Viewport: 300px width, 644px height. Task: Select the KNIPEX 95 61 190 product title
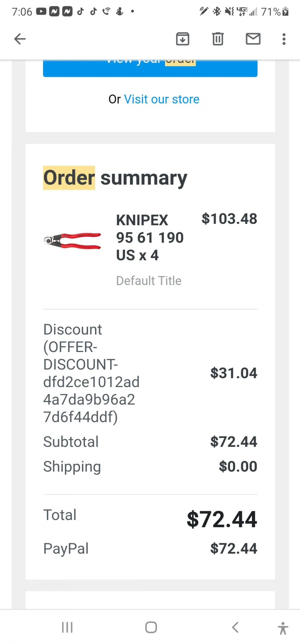pyautogui.click(x=150, y=238)
